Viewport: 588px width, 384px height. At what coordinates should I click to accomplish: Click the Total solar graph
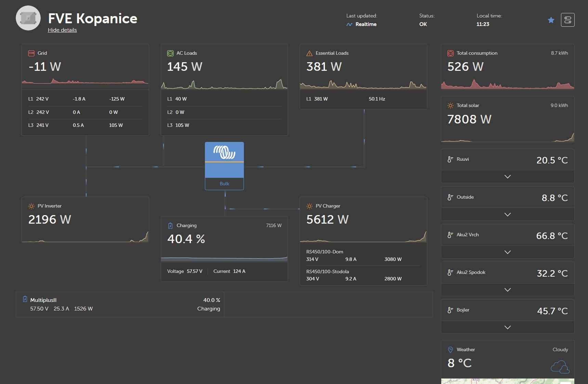[508, 136]
